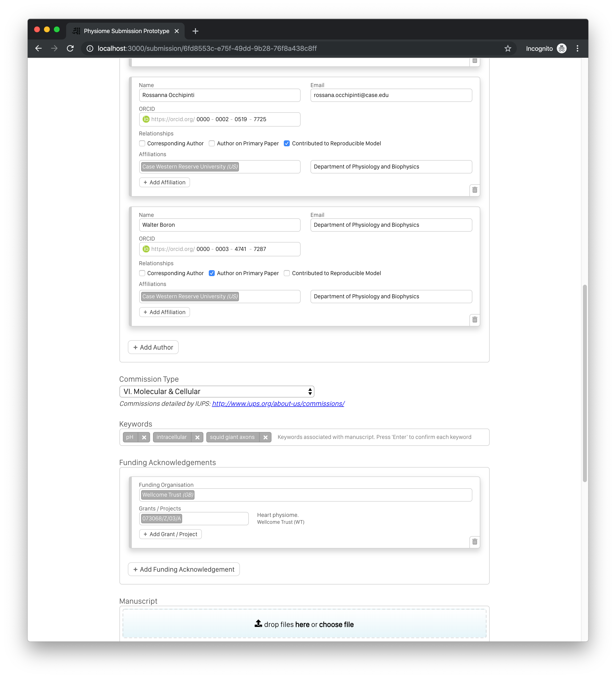Viewport: 616px width, 678px height.
Task: Click Walter Boron's email field
Action: [x=391, y=225]
